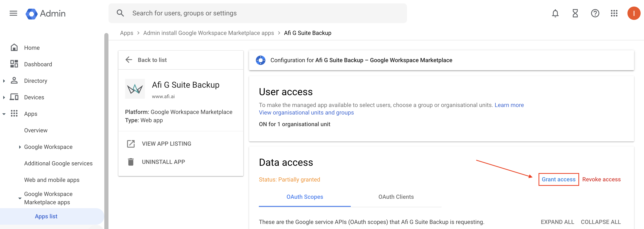Viewport: 644px width, 229px height.
Task: Click the View App Listing external link icon
Action: 131,144
